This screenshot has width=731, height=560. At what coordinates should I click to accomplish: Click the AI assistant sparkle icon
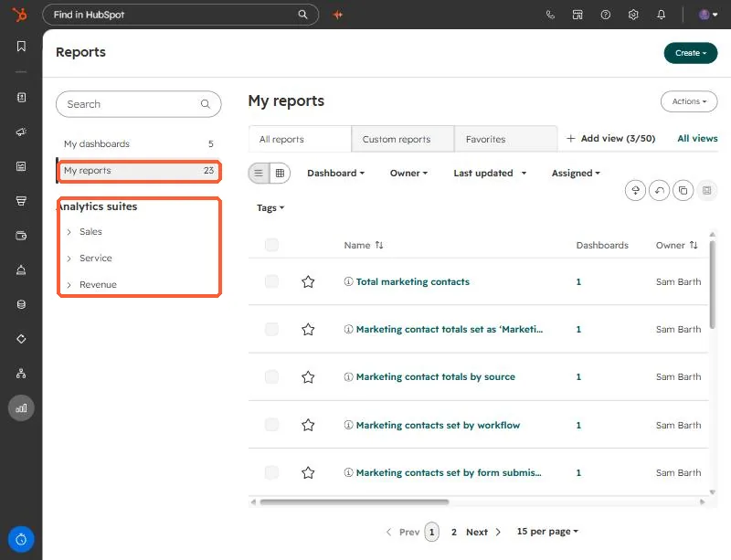(338, 15)
